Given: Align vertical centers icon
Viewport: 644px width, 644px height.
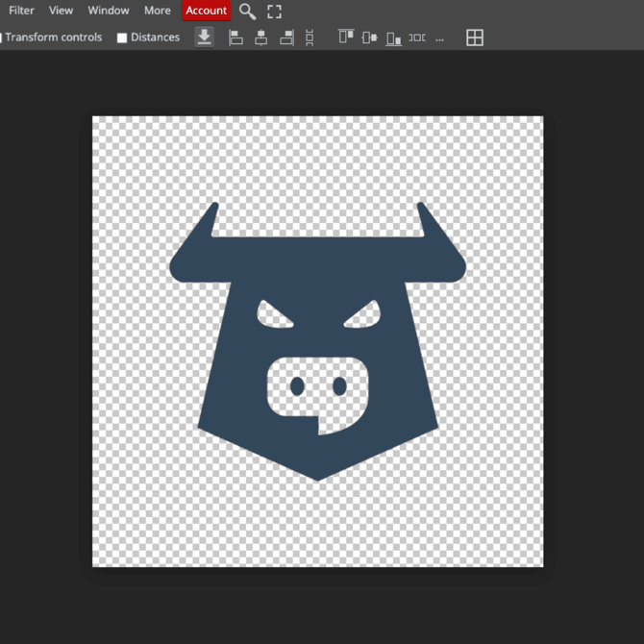Looking at the screenshot, I should pos(370,37).
